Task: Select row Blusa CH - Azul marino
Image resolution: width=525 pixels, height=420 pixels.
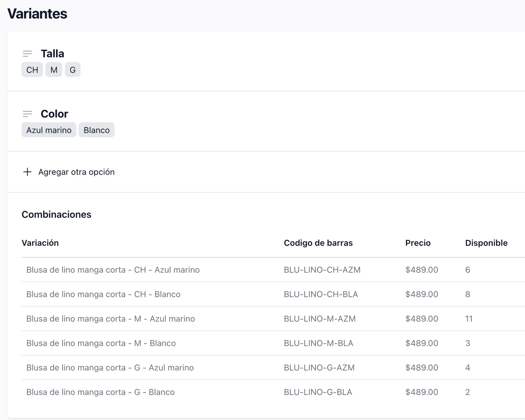Action: coord(273,270)
